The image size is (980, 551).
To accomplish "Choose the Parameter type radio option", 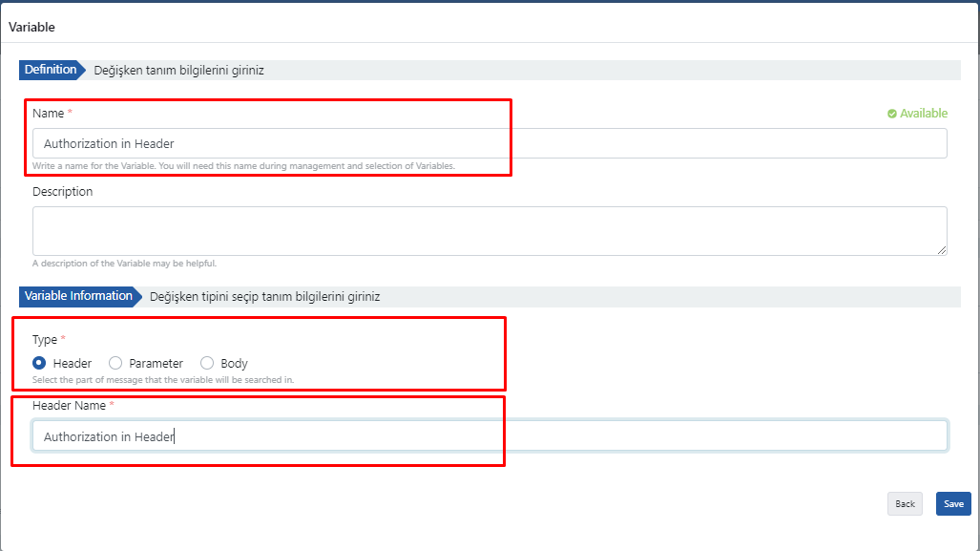I will click(x=115, y=363).
